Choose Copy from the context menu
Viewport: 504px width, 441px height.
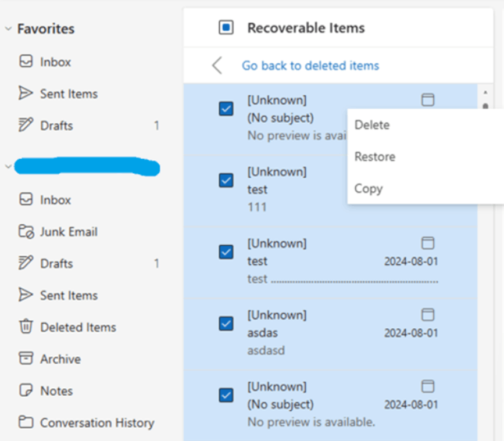tap(369, 188)
